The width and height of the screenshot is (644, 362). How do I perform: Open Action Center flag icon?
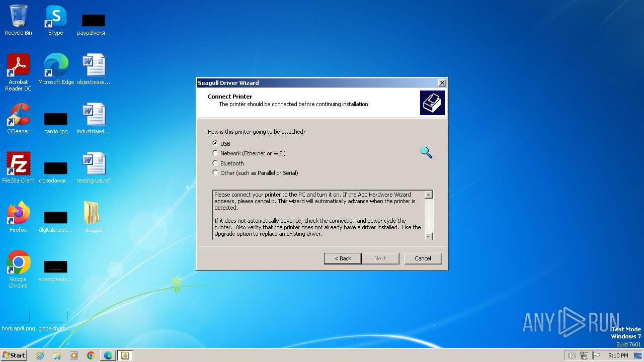pyautogui.click(x=596, y=355)
